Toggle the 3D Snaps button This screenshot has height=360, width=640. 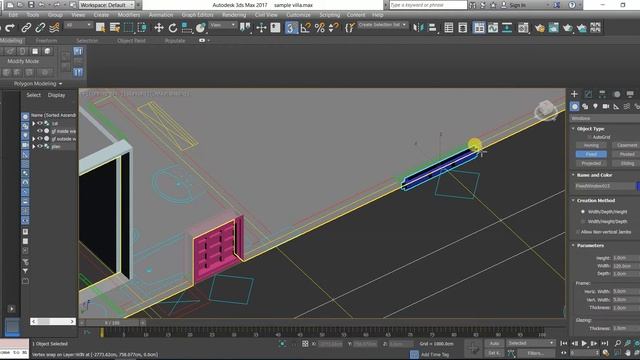click(291, 28)
